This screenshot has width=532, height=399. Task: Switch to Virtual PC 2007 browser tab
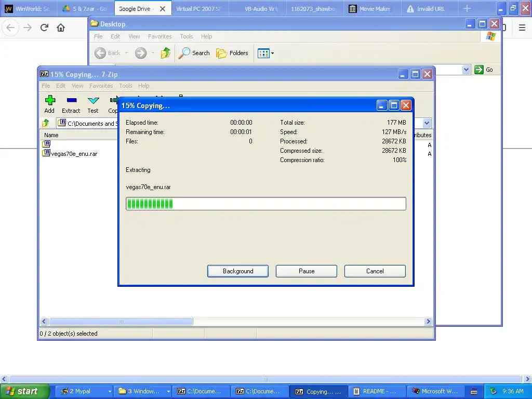199,8
